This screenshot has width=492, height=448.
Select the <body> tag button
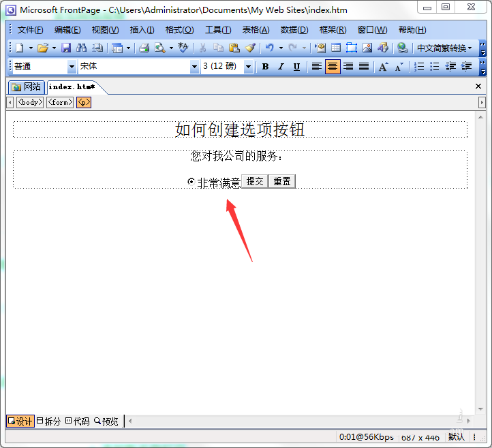[x=30, y=103]
